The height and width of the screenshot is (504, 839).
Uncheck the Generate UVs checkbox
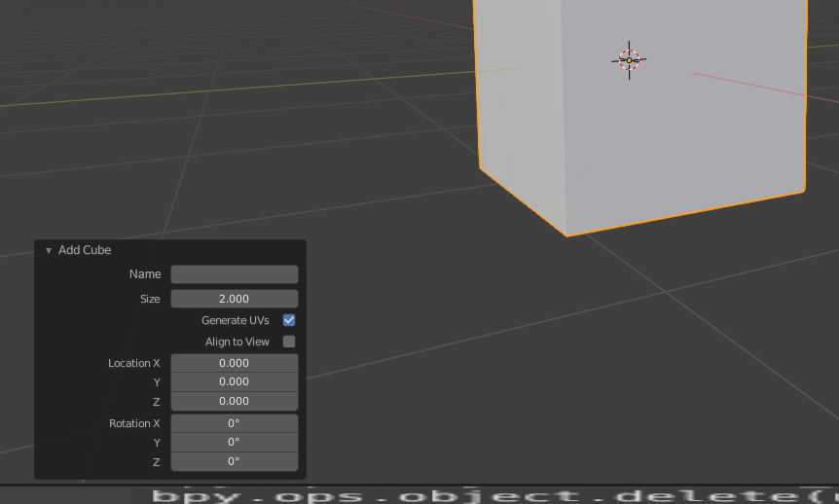[289, 320]
